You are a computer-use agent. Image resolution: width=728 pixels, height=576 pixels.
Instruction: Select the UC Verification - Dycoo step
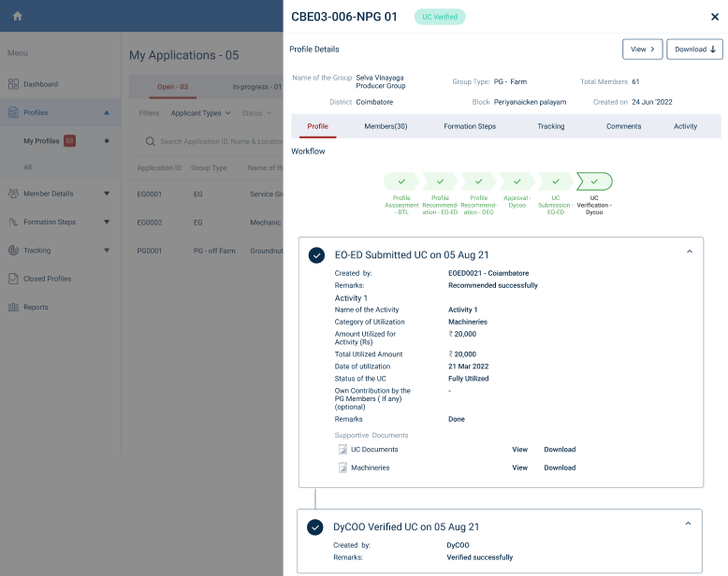pyautogui.click(x=594, y=180)
